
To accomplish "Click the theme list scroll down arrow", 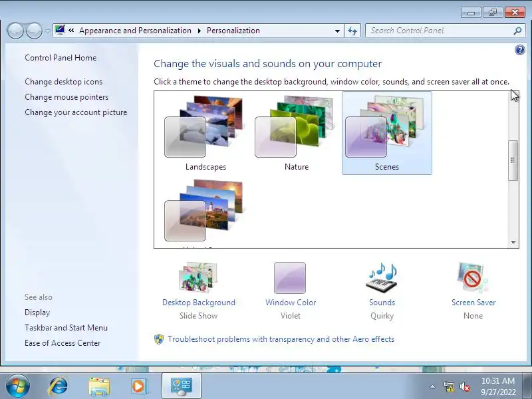I will (x=513, y=242).
